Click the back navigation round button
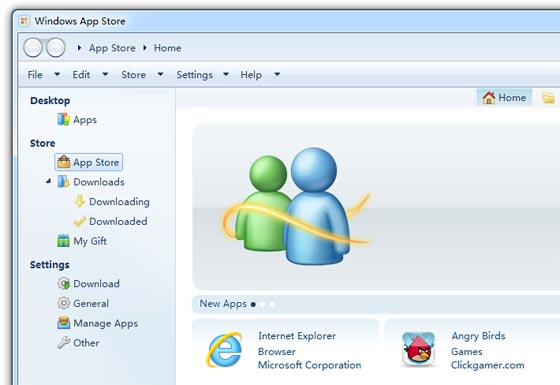The height and width of the screenshot is (385, 560). pyautogui.click(x=34, y=48)
